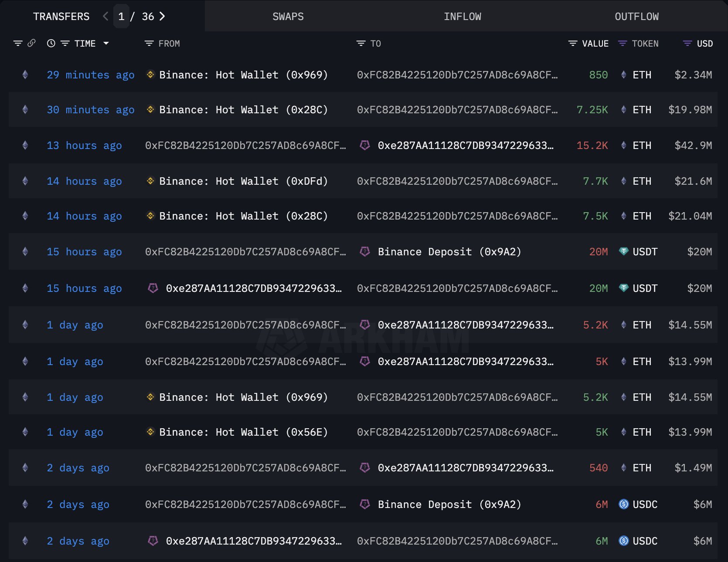The height and width of the screenshot is (562, 728).
Task: Click 0xe287AA... recipient in red 5.2K ETH row
Action: coord(466,325)
